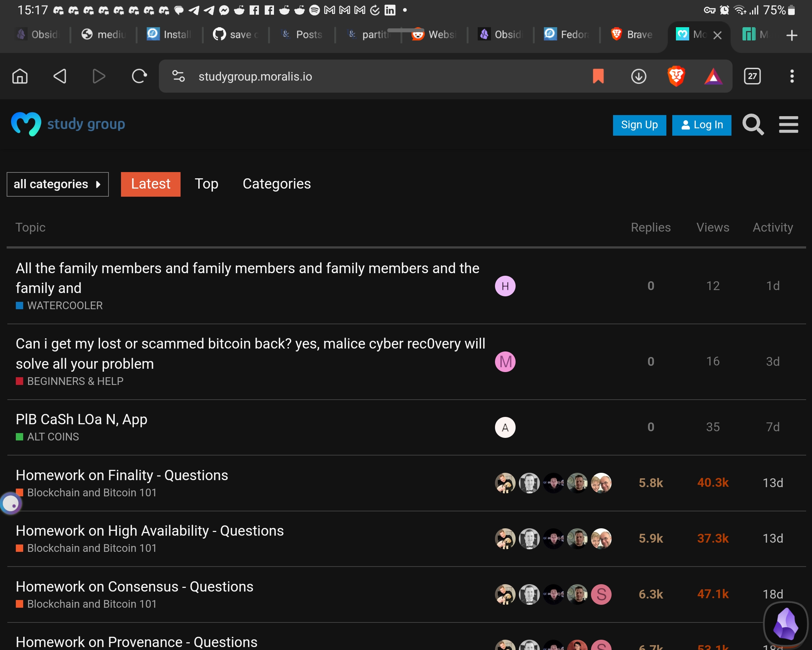Expand the all categories dropdown
The image size is (812, 650).
pos(58,184)
